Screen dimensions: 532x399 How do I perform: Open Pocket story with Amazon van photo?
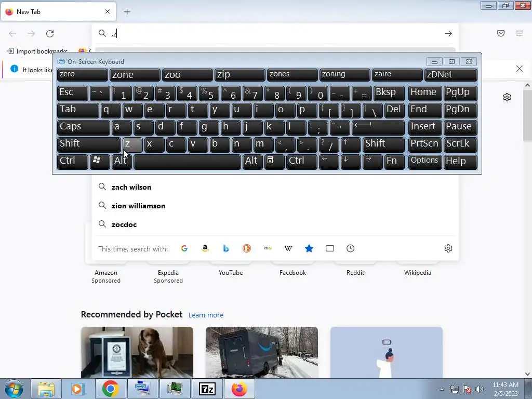(262, 353)
